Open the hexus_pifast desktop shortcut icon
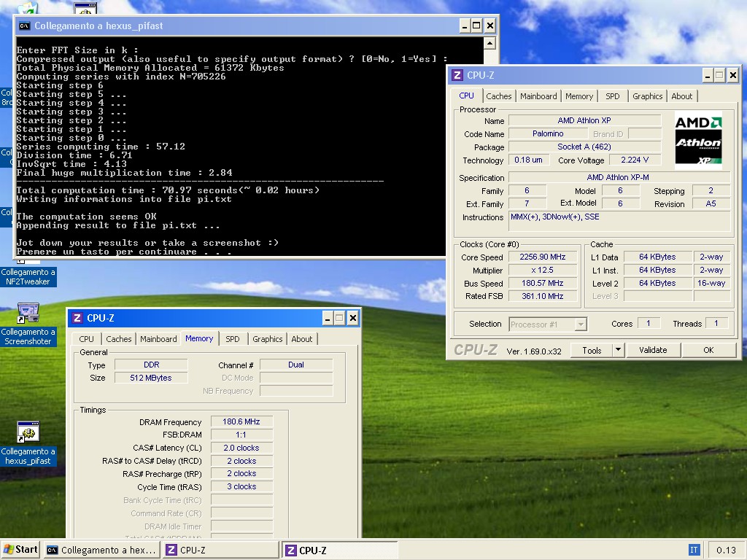Image resolution: width=747 pixels, height=560 pixels. 28,432
